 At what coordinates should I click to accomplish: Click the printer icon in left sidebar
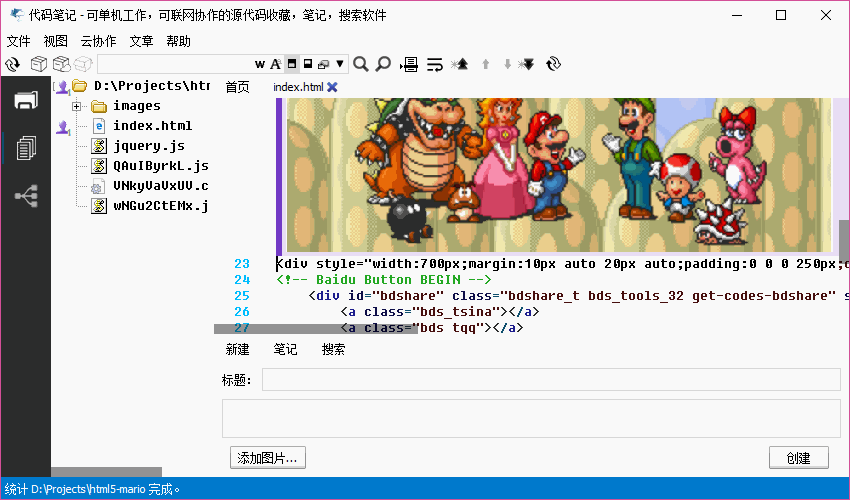coord(26,100)
